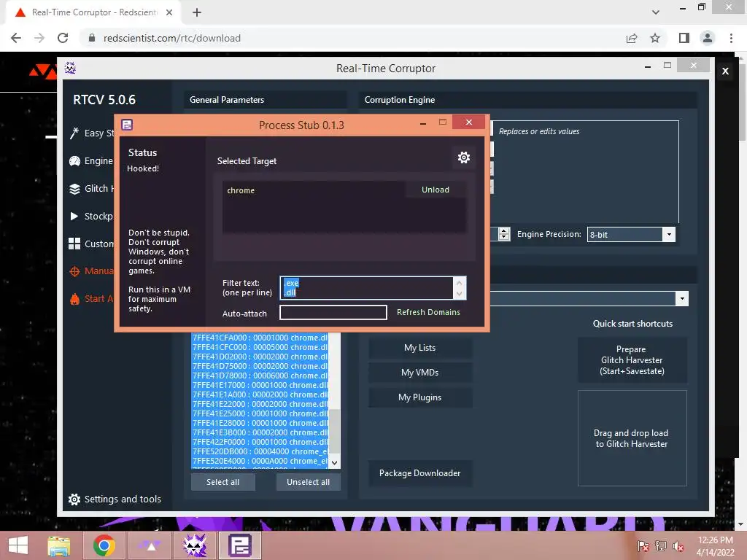Open Windows Start menu
Image resolution: width=747 pixels, height=560 pixels.
(x=18, y=545)
